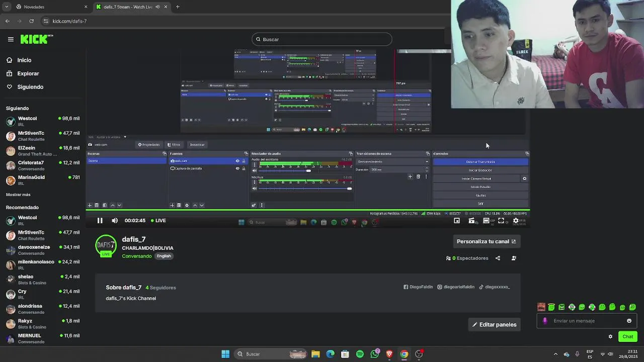Go back in browser
This screenshot has height=362, width=644.
pos(7,21)
